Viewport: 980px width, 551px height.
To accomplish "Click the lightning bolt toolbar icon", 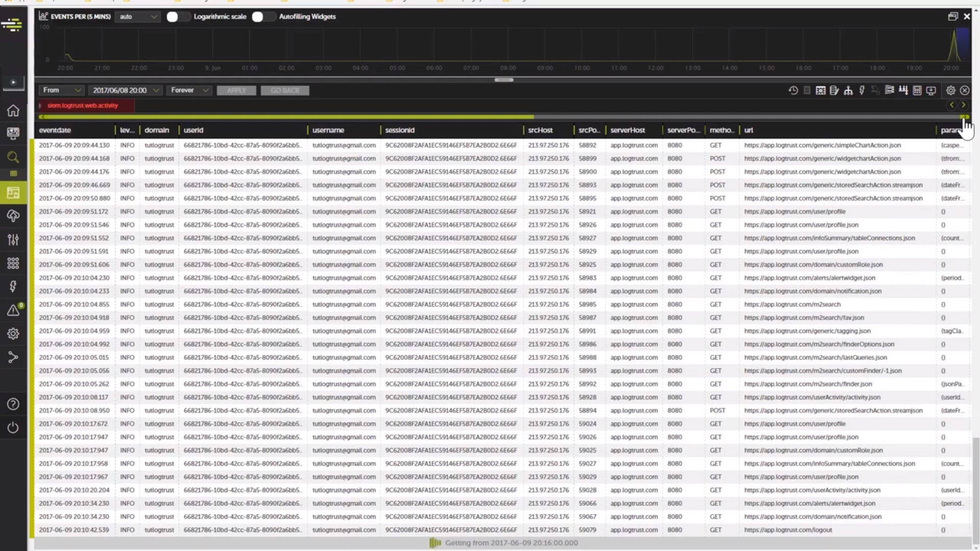I will click(x=862, y=90).
